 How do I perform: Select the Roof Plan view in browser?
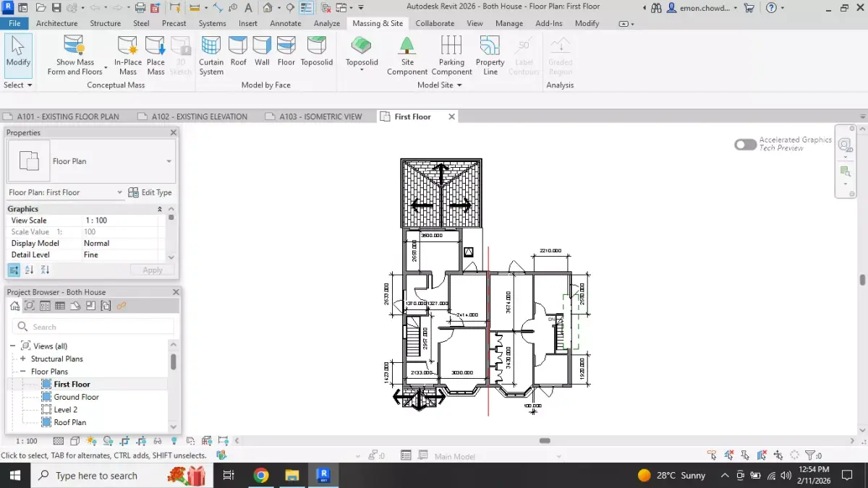[69, 422]
